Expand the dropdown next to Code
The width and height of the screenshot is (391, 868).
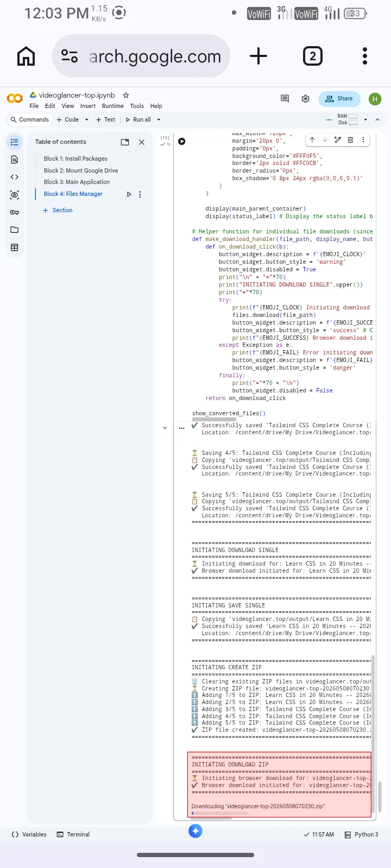coord(86,119)
